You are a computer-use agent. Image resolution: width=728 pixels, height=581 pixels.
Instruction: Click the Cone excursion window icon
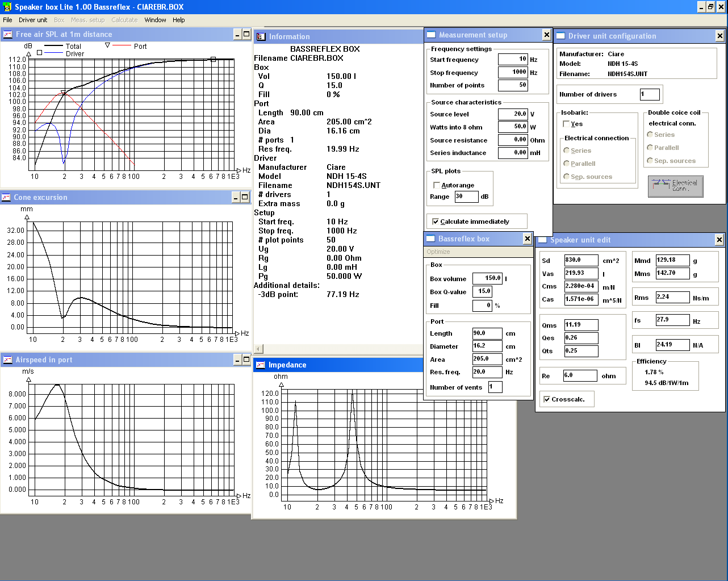pyautogui.click(x=6, y=198)
